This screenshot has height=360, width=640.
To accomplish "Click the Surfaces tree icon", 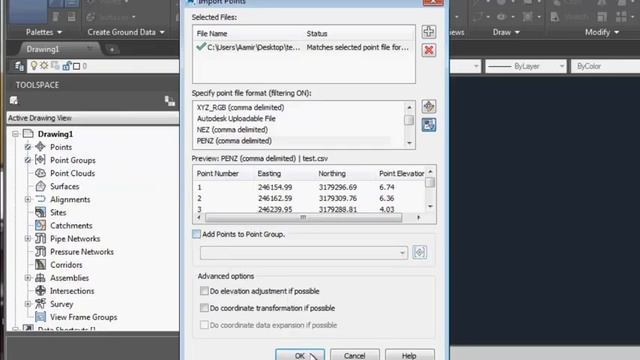I will pos(40,186).
